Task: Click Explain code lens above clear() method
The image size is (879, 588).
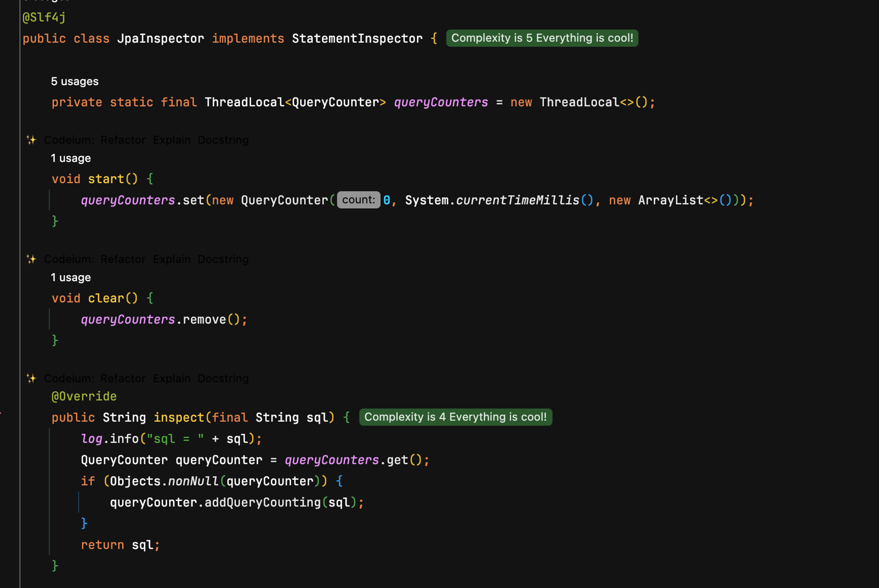Action: (x=171, y=260)
